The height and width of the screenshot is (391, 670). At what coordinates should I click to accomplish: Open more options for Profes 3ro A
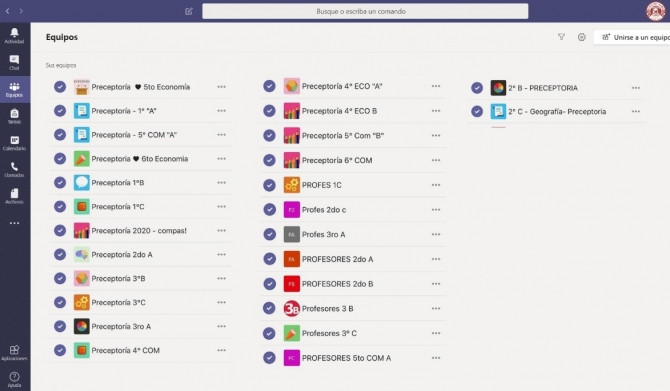coord(436,234)
